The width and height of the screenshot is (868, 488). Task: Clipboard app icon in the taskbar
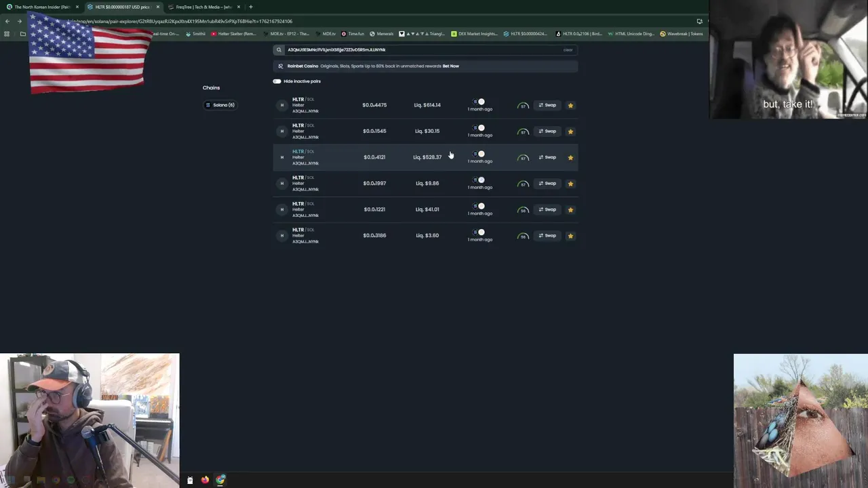click(x=190, y=480)
